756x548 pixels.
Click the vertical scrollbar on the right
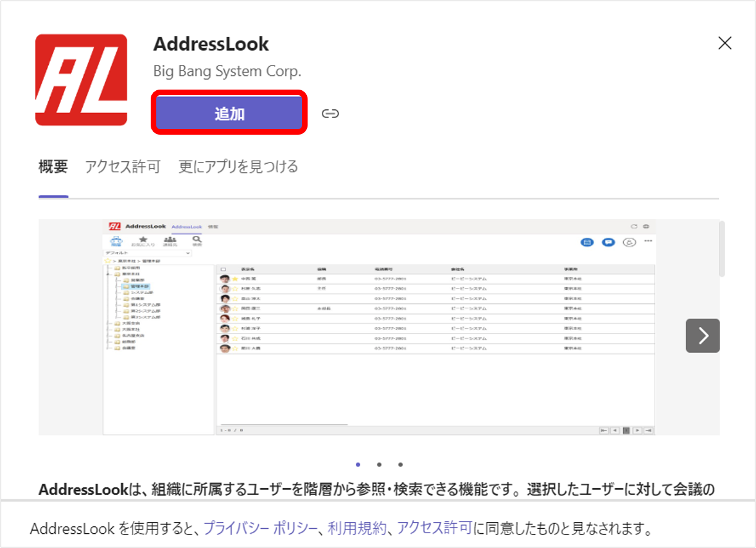click(x=721, y=250)
